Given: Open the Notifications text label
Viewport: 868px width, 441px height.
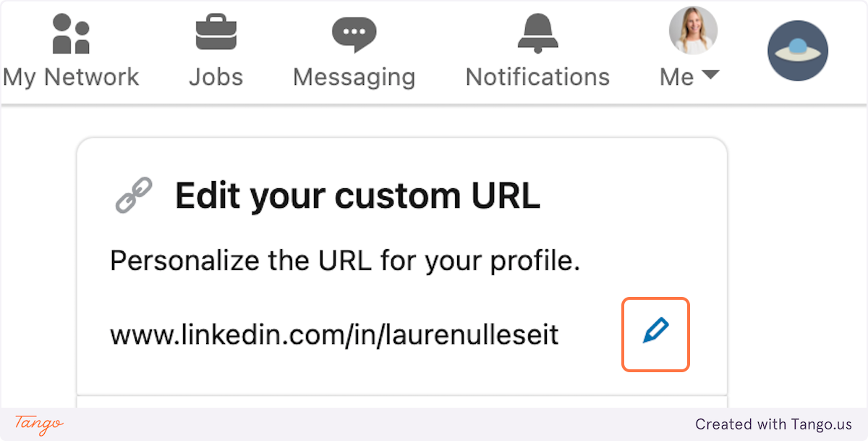Looking at the screenshot, I should [537, 77].
